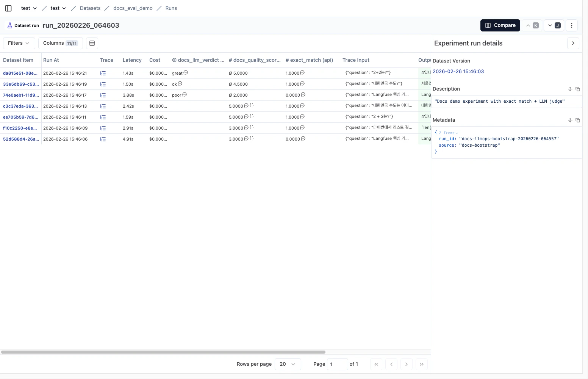The width and height of the screenshot is (588, 379).
Task: Select the Cost column header
Action: [x=155, y=60]
